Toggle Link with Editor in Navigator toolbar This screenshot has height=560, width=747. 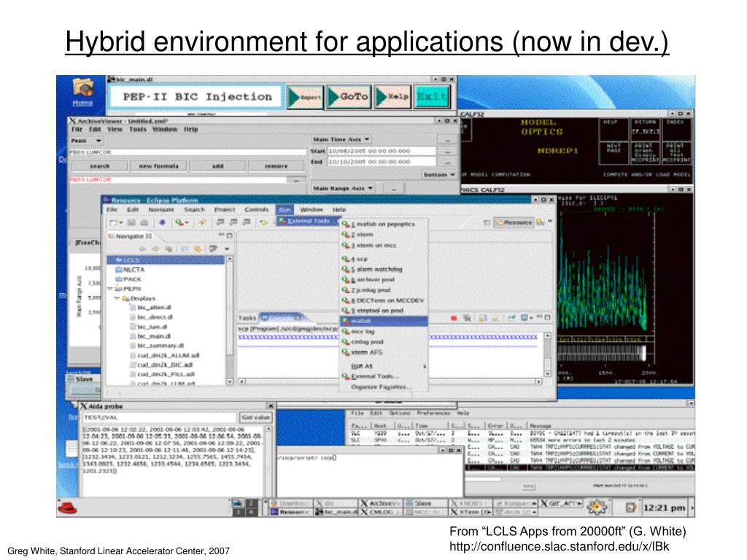pyautogui.click(x=198, y=249)
